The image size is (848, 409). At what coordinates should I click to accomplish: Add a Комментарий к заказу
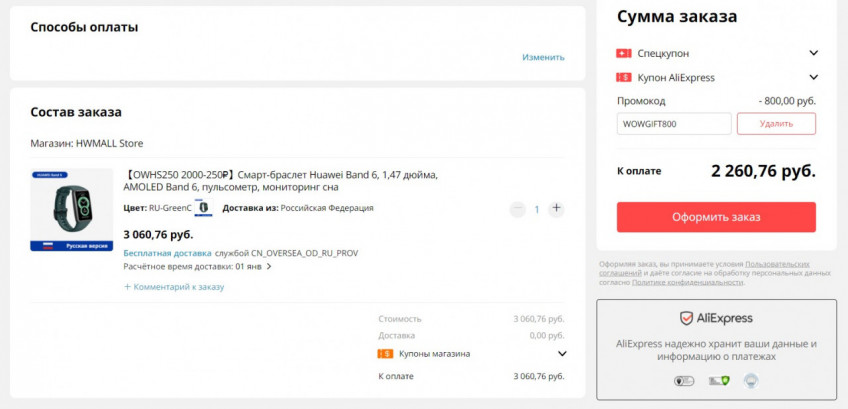174,287
